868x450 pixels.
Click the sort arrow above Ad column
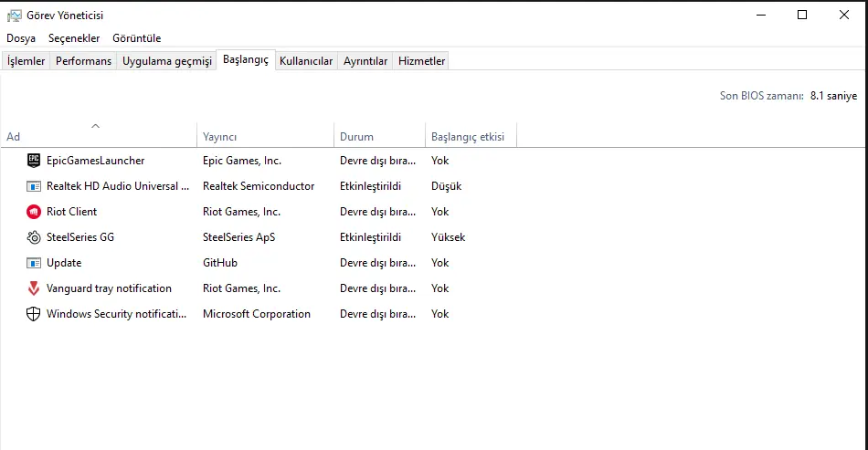95,126
